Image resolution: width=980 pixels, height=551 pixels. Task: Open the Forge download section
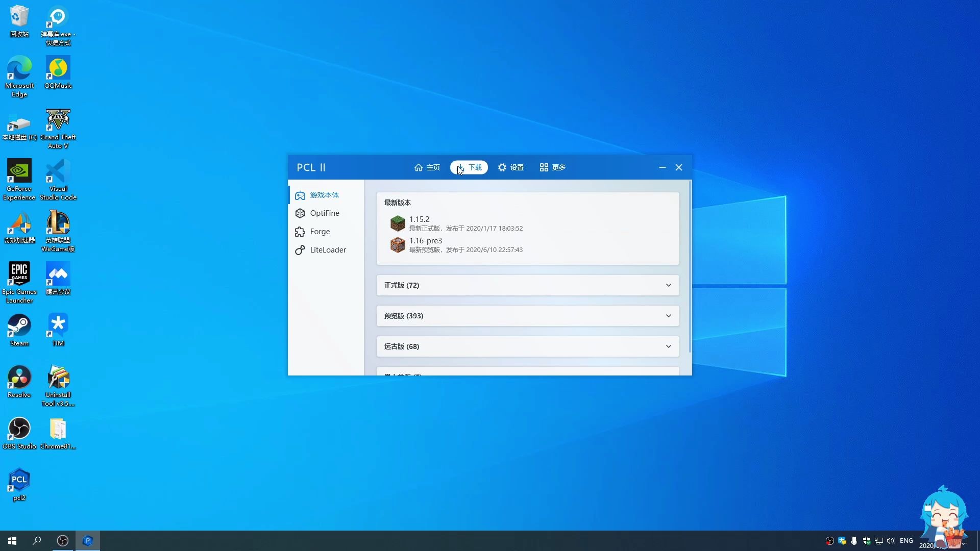point(320,232)
